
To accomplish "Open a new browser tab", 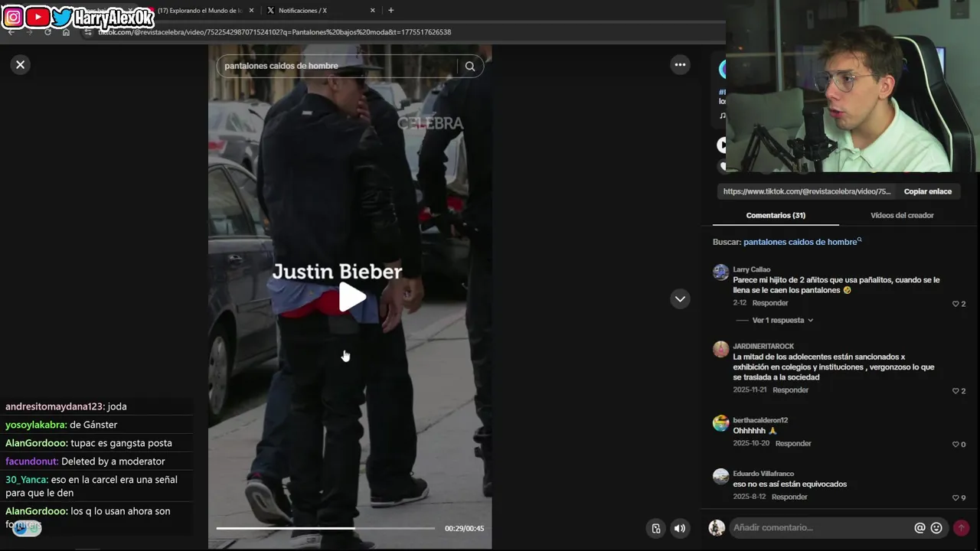I will tap(391, 11).
